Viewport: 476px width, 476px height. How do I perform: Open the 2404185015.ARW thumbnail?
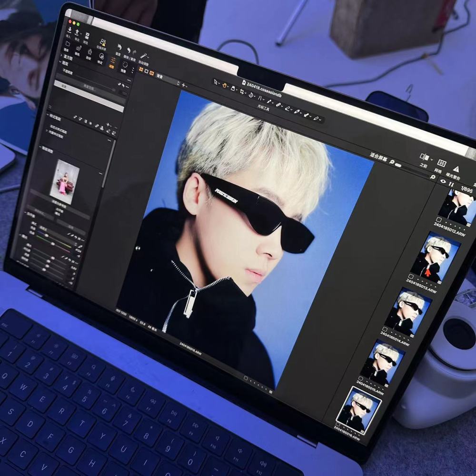pos(383,363)
